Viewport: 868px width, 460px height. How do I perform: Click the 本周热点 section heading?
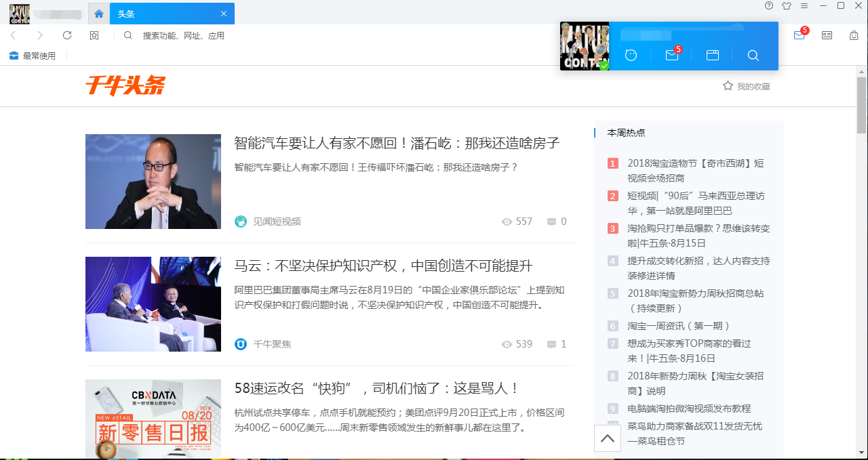tap(626, 133)
